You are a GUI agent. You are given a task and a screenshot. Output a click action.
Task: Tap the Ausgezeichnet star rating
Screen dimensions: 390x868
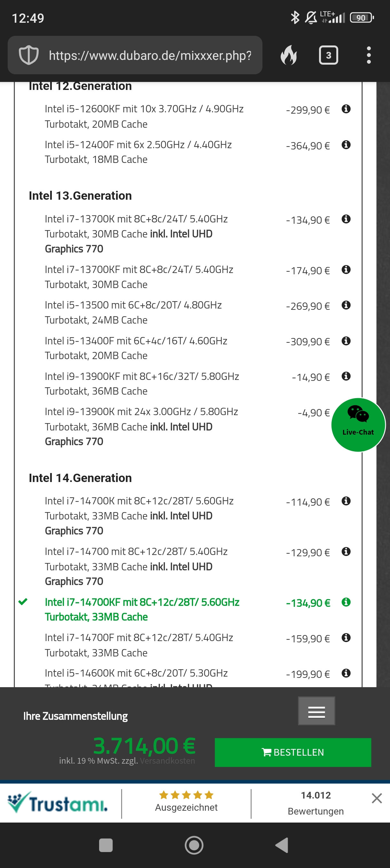(186, 801)
